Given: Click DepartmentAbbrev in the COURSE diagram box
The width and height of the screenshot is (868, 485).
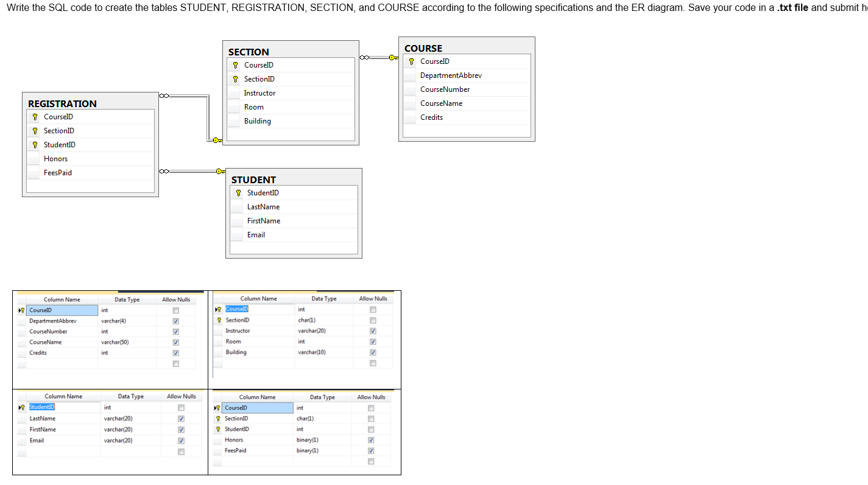Looking at the screenshot, I should tap(451, 75).
